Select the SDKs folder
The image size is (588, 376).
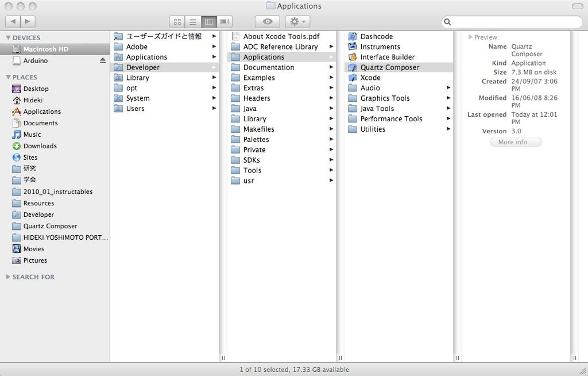pyautogui.click(x=282, y=160)
